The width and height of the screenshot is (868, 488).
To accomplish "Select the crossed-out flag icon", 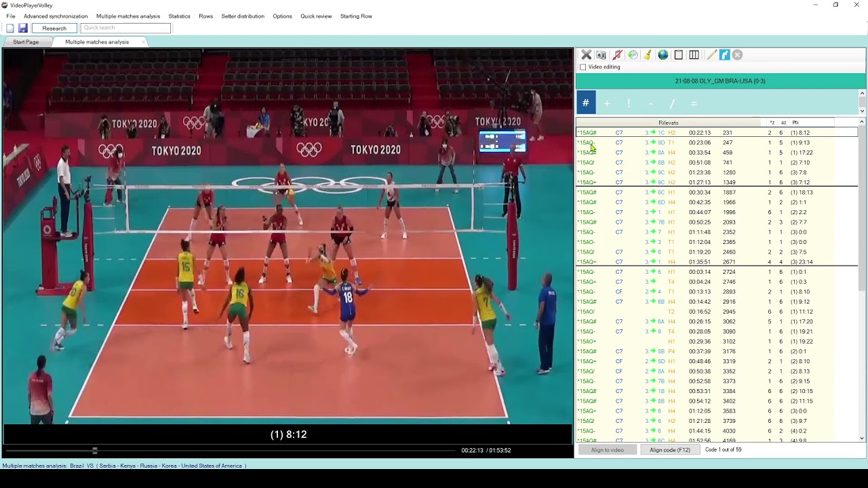I will pos(617,55).
